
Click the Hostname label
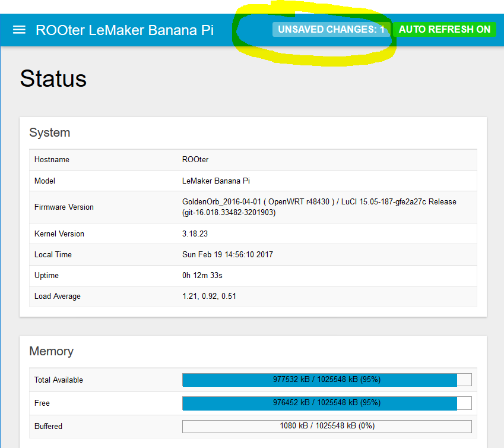click(x=52, y=159)
